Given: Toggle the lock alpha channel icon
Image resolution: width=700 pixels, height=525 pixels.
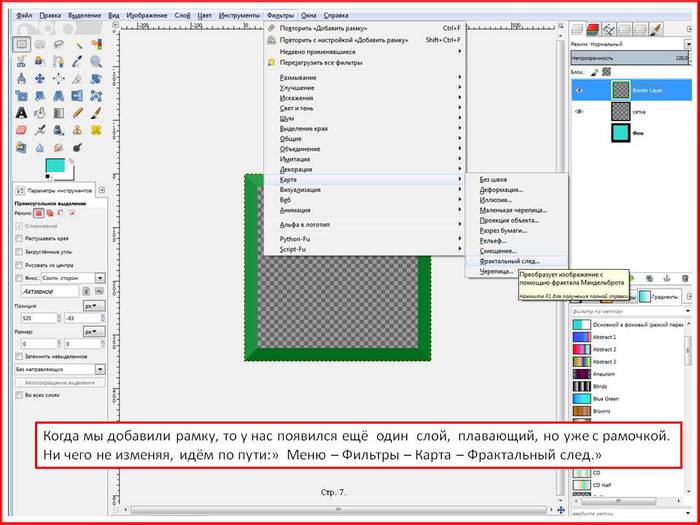Looking at the screenshot, I should (606, 71).
